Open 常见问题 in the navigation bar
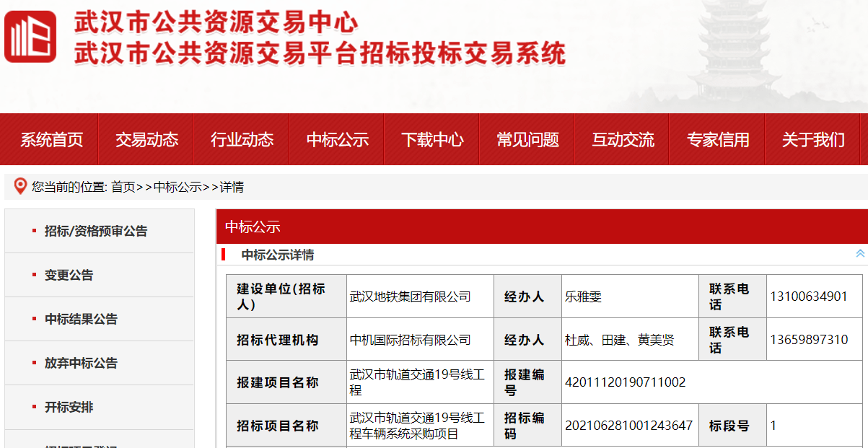Viewport: 868px width, 448px height. click(527, 140)
